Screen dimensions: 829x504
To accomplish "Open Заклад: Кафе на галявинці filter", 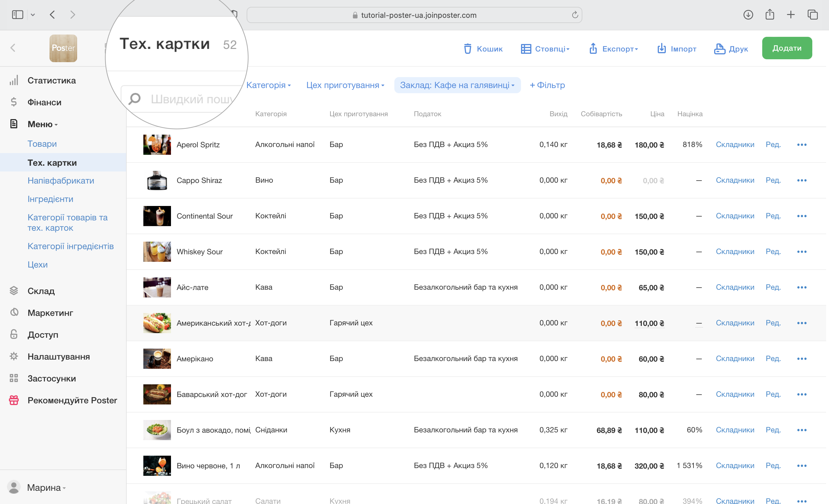I will tap(457, 85).
